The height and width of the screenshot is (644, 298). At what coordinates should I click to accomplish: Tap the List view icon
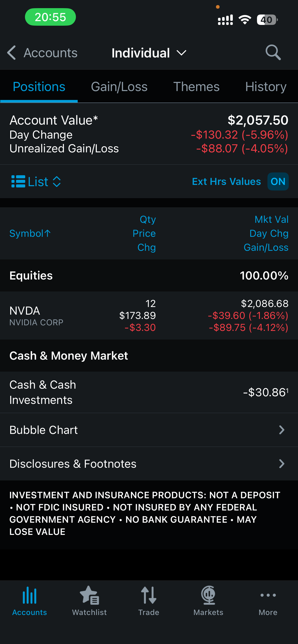point(18,182)
